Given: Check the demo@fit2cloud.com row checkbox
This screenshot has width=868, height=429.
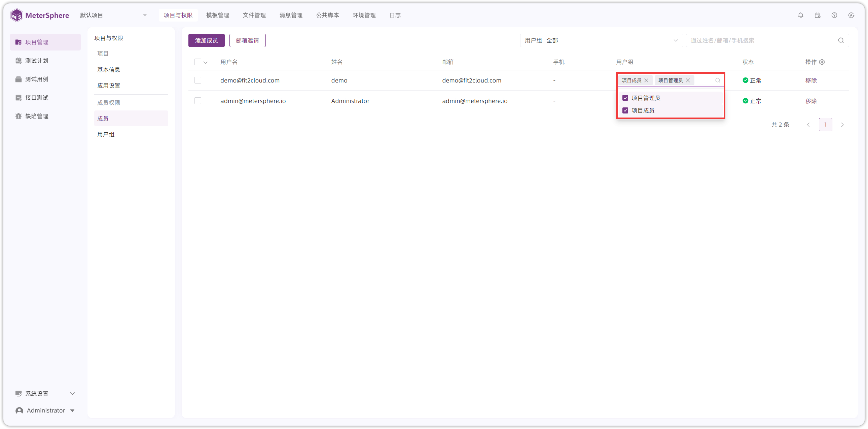Looking at the screenshot, I should 198,80.
